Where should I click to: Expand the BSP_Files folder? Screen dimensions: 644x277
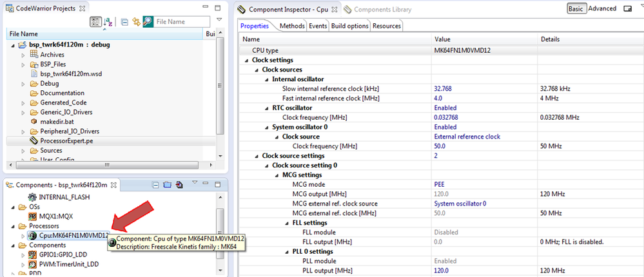click(23, 64)
